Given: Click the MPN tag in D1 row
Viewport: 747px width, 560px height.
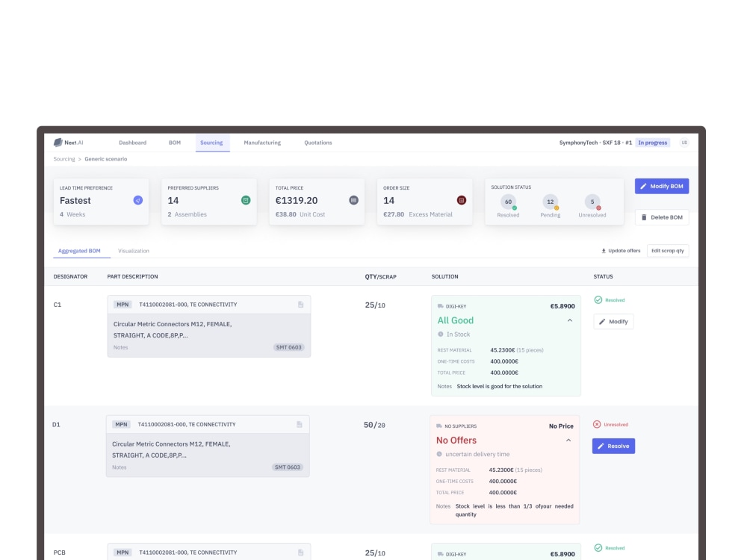Looking at the screenshot, I should click(x=121, y=424).
